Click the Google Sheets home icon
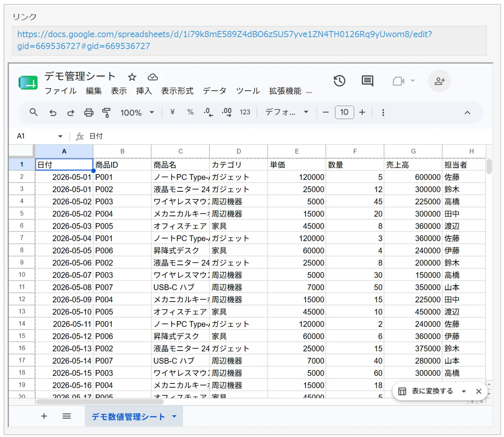Image resolution: width=504 pixels, height=437 pixels. tap(28, 82)
